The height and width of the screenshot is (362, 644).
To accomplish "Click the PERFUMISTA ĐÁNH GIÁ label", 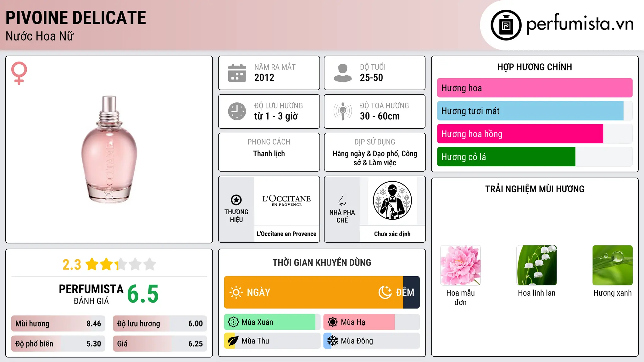I will pos(91,294).
